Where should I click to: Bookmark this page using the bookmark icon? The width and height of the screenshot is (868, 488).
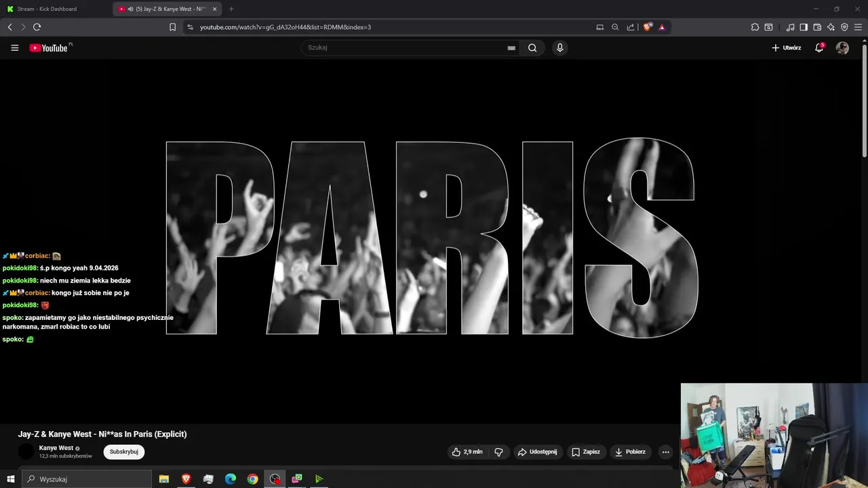(x=172, y=27)
